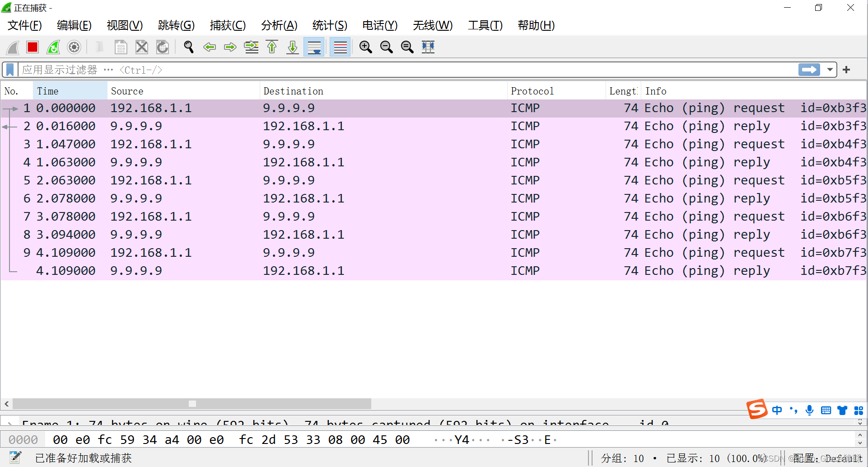This screenshot has width=868, height=467.
Task: Expand the Frame 1 detail tree
Action: tap(10, 423)
